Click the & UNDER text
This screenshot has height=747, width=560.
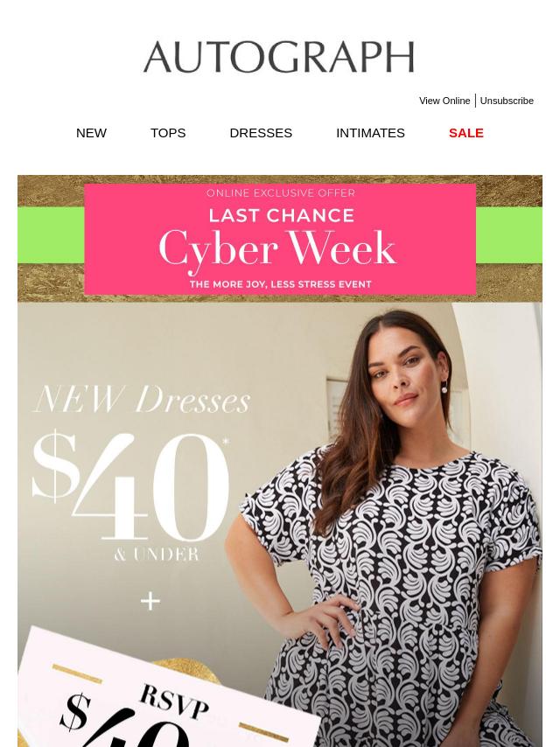pos(157,555)
